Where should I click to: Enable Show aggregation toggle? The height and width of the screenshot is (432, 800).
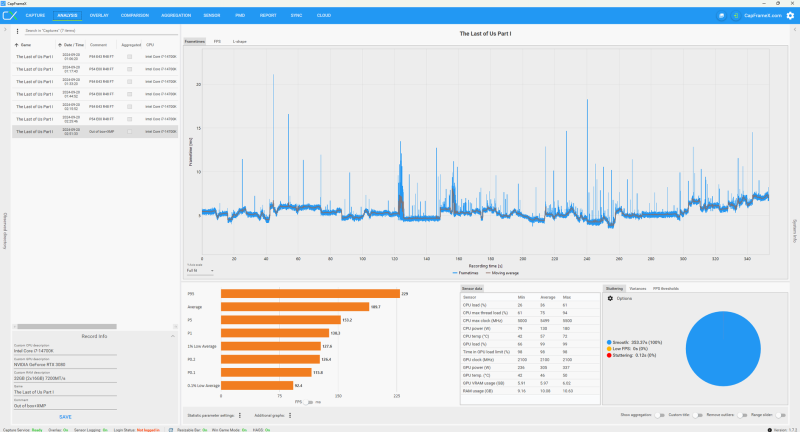[x=659, y=415]
